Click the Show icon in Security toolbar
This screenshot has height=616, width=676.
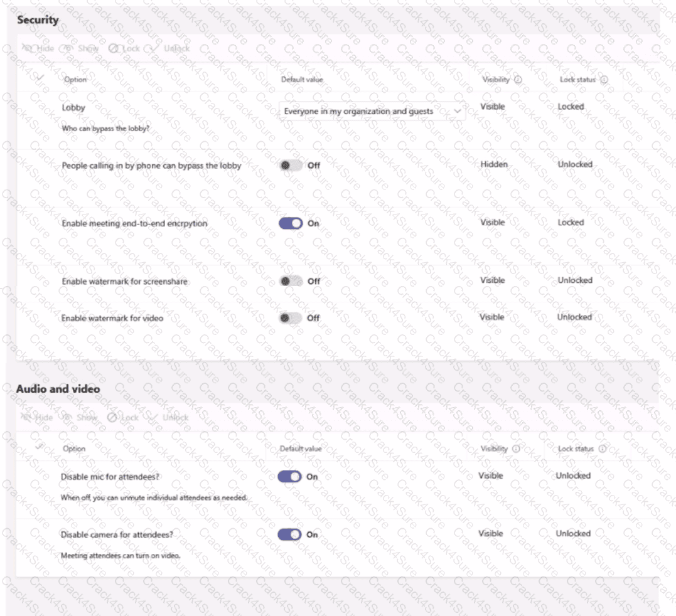(x=69, y=48)
